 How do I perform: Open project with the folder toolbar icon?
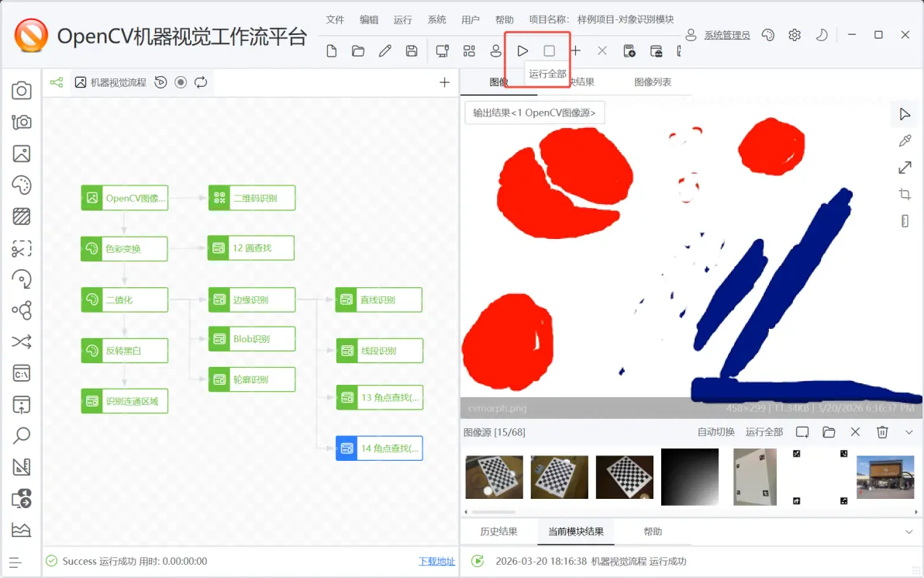tap(357, 51)
